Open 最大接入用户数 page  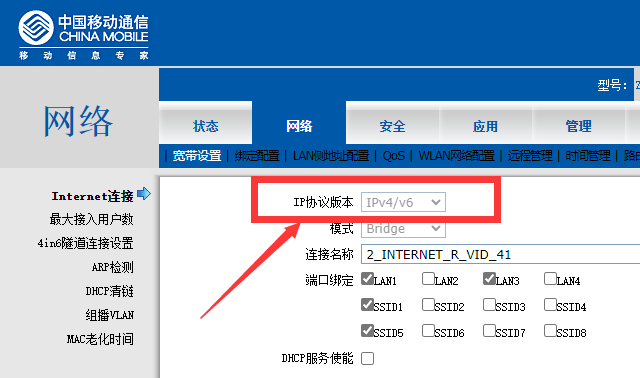click(x=91, y=220)
